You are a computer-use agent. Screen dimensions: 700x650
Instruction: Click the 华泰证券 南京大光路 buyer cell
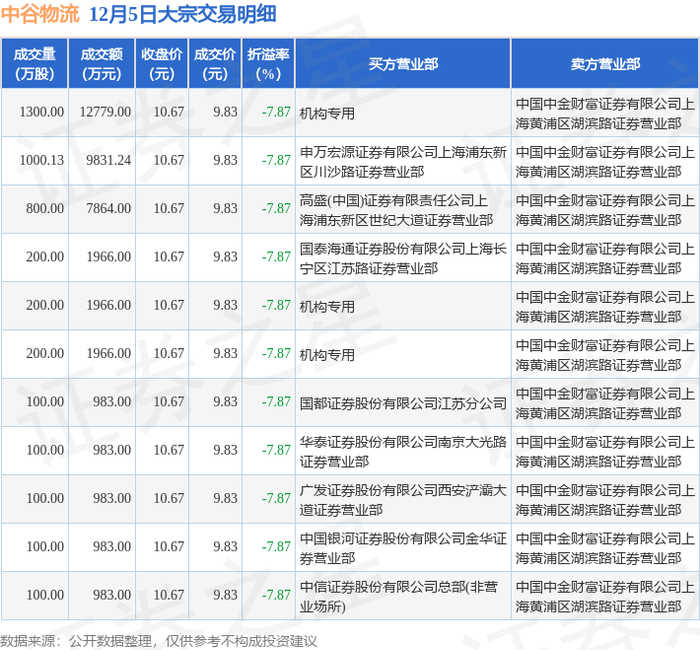[403, 452]
